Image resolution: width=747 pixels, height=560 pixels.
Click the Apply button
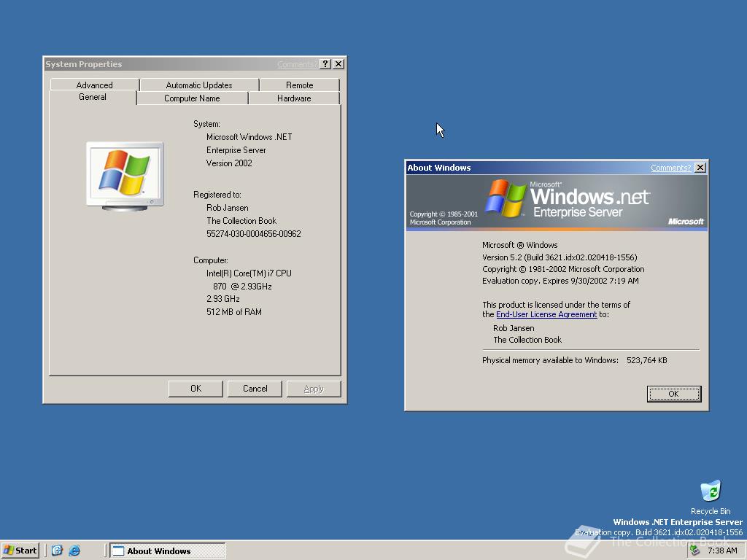[314, 389]
